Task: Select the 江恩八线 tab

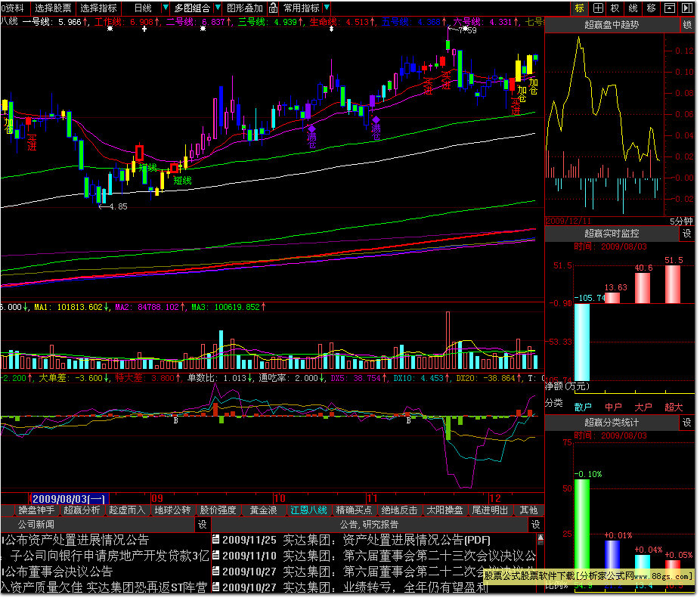Action: 309,510
